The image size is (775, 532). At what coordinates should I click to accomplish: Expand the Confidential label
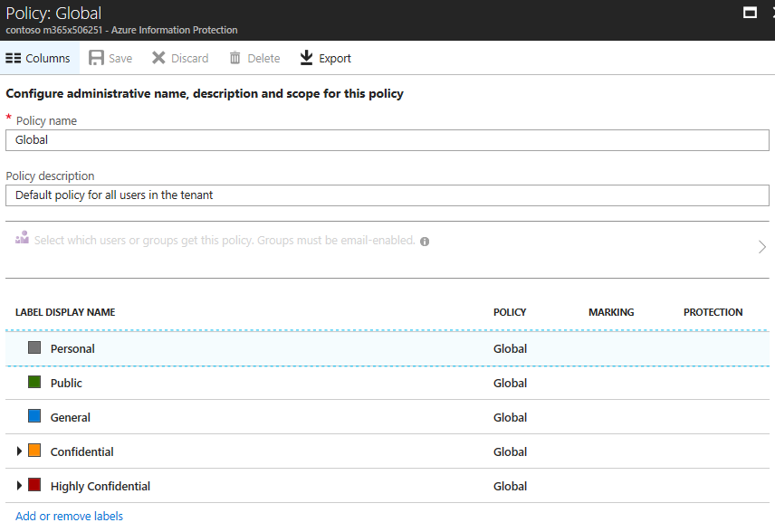tap(19, 451)
